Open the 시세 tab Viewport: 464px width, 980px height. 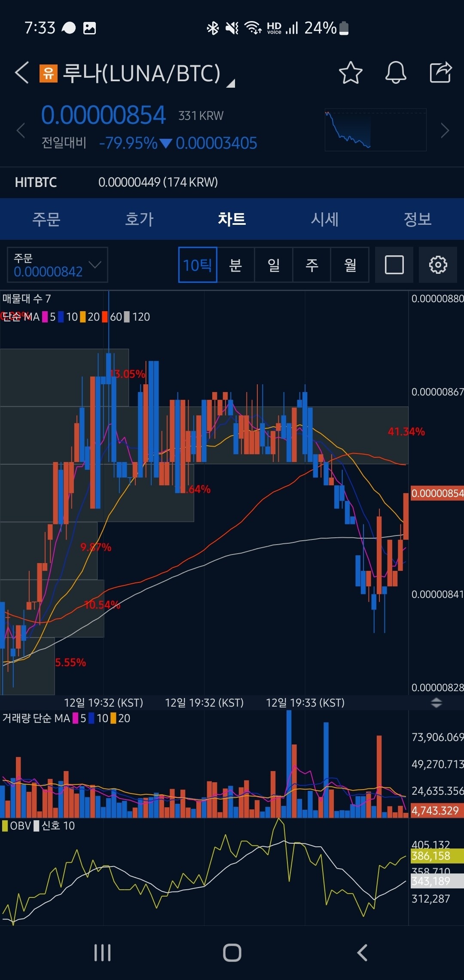[324, 219]
